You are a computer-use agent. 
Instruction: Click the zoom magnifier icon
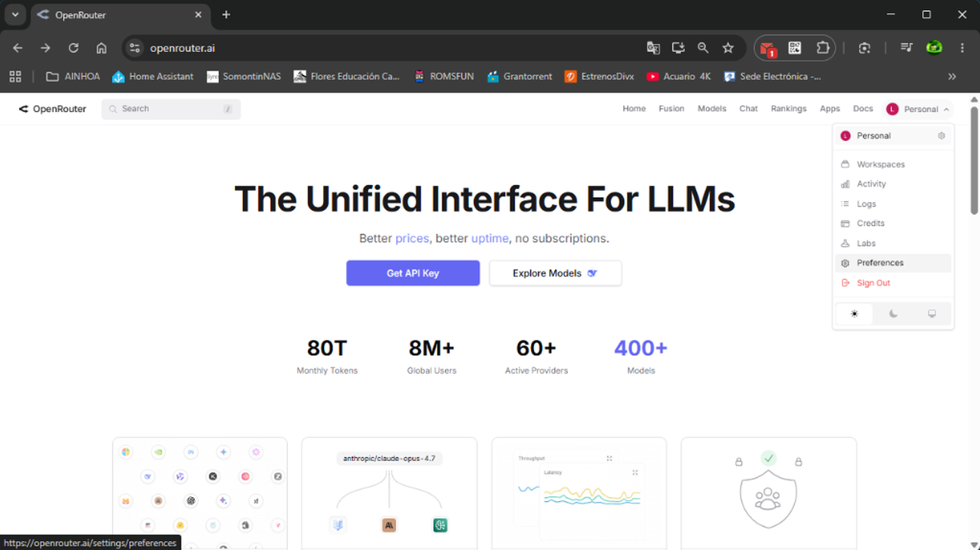703,48
